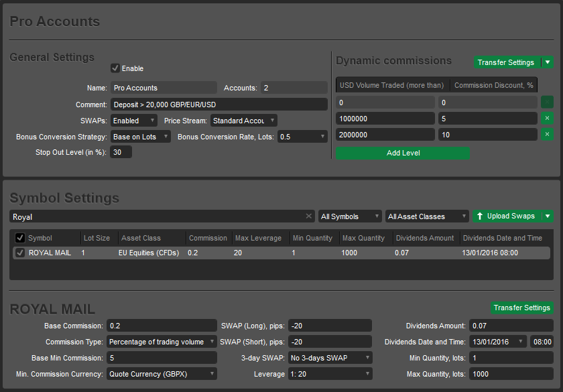Open the All Asset Classes filter
The height and width of the screenshot is (392, 563).
(427, 216)
